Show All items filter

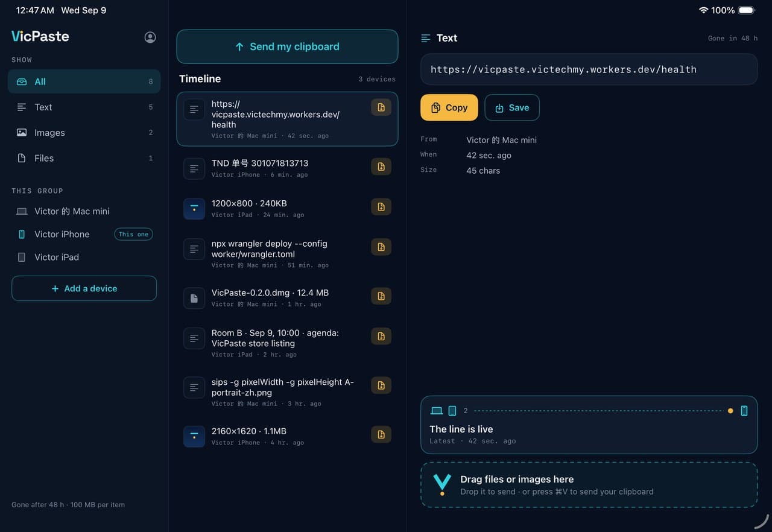[x=84, y=81]
